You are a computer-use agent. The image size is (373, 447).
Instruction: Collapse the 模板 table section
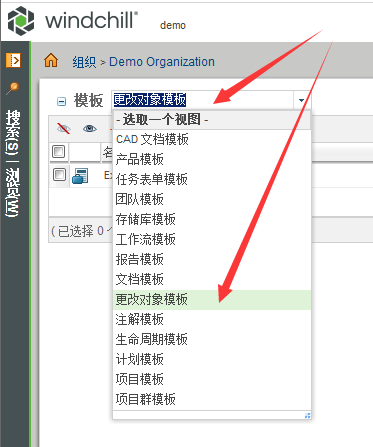pos(61,101)
